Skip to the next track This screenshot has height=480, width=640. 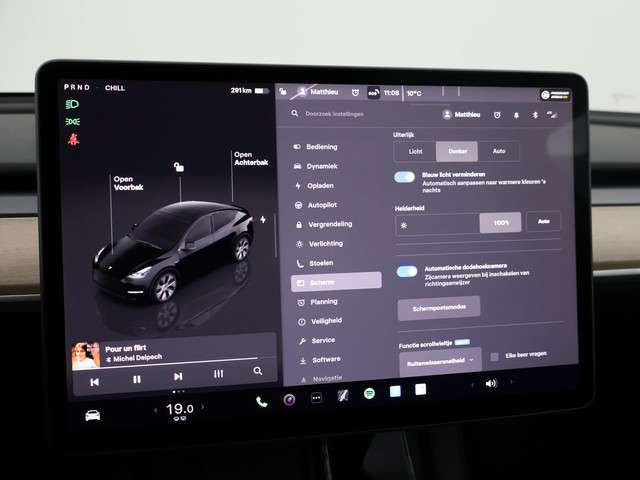(178, 377)
